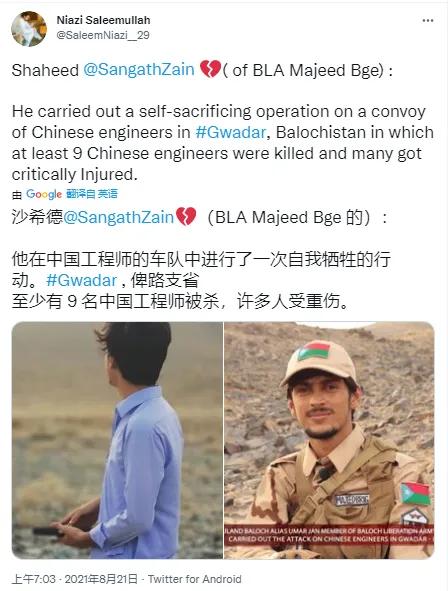Select the Chinese translated paragraph about 中国工程师
The height and width of the screenshot is (591, 448).
tap(201, 280)
